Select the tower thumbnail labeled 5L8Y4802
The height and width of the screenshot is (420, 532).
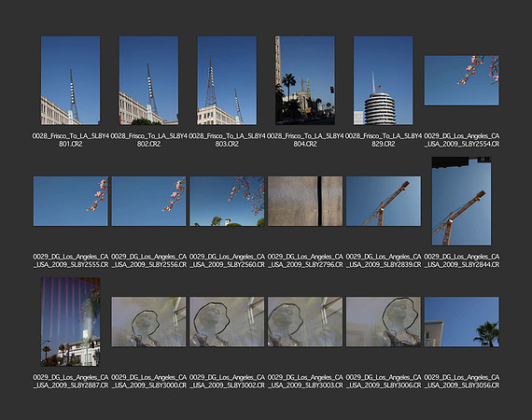[x=148, y=80]
